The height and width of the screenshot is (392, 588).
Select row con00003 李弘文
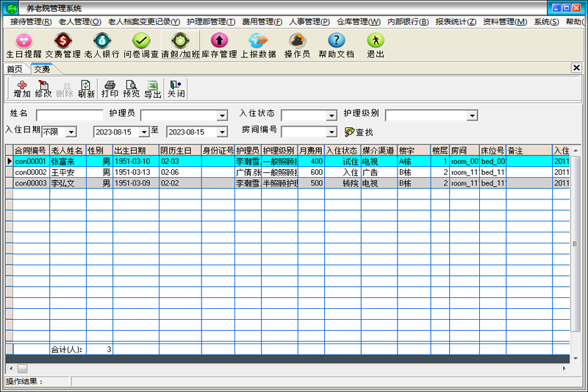pos(287,183)
